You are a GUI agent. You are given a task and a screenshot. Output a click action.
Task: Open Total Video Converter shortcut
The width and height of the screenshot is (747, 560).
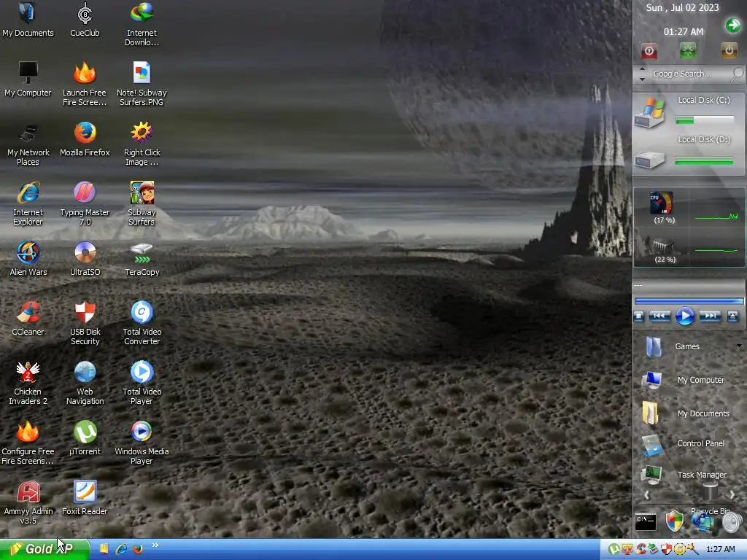click(142, 323)
